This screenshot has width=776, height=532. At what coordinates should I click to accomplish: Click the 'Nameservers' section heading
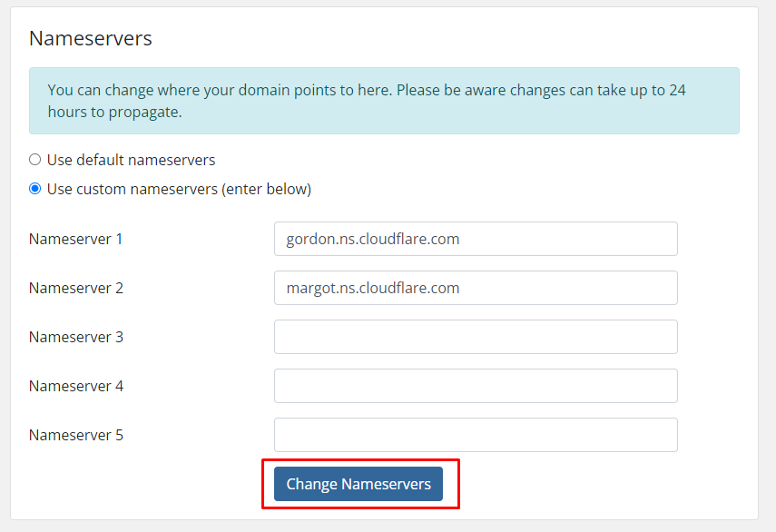(91, 38)
